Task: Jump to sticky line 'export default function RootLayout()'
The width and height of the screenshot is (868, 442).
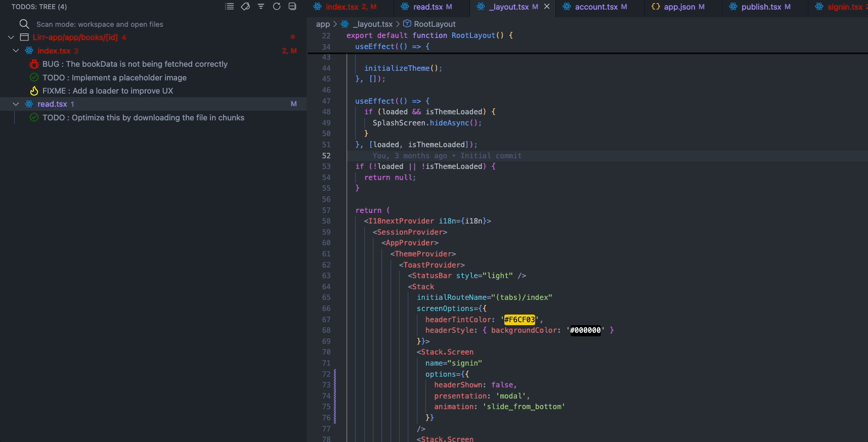Action: click(429, 35)
